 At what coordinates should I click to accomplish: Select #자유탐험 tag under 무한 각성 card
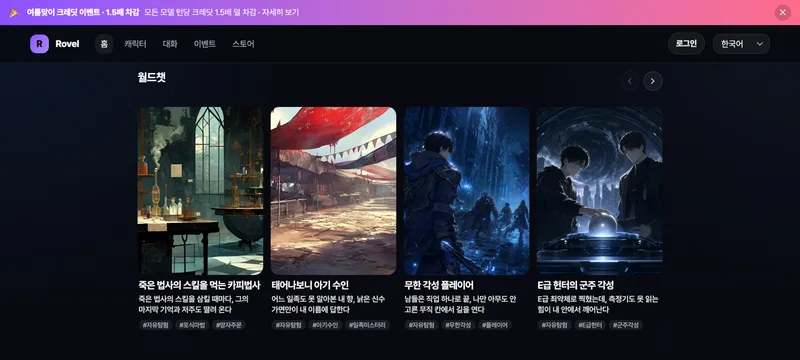coord(421,325)
